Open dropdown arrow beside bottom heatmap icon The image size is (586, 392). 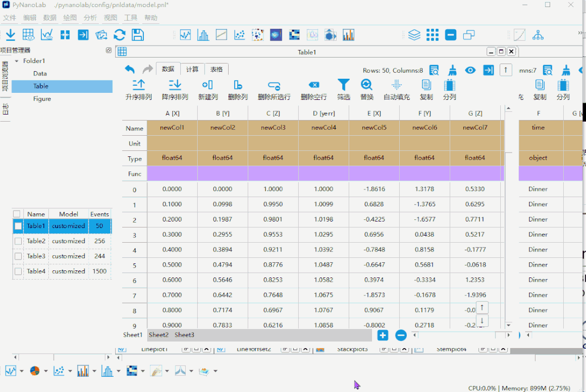pyautogui.click(x=143, y=371)
